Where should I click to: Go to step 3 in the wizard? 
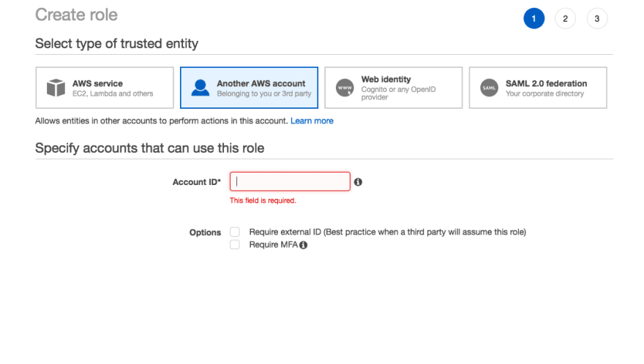[596, 18]
